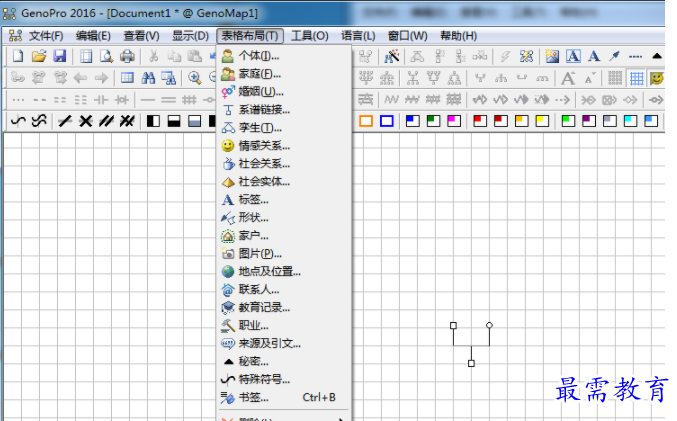Save the document with floppy disk icon
Viewport: 677px width, 421px height.
pos(60,56)
